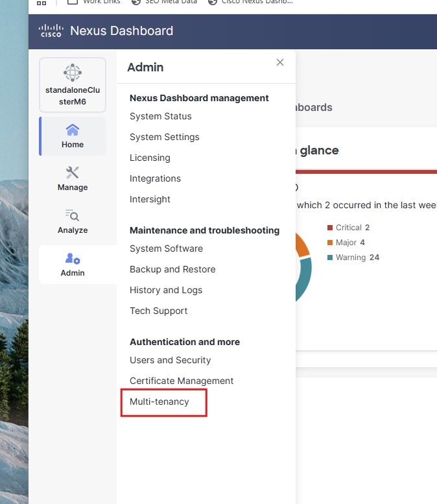
Task: Click the Maintenance and troubleshooting heading
Action: 205,230
